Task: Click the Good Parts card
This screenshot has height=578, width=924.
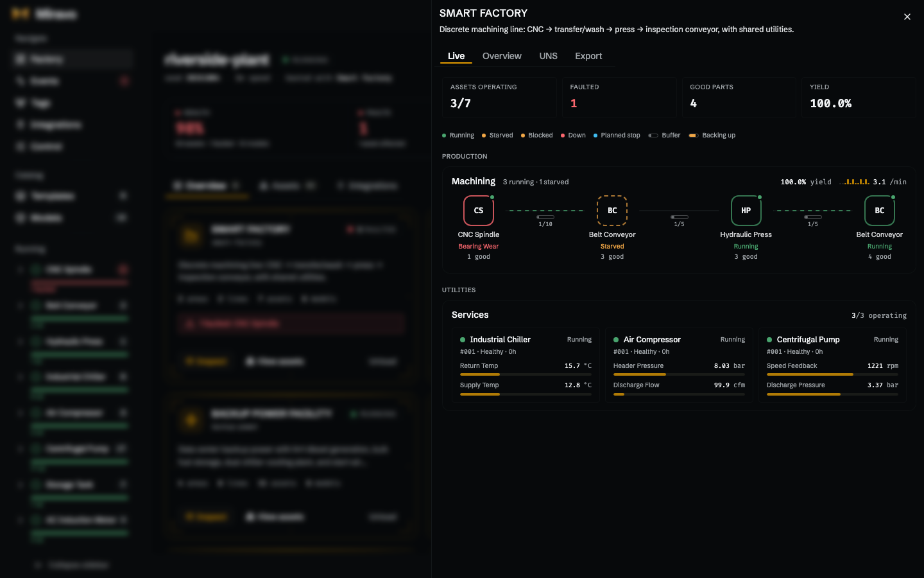Action: 739,98
